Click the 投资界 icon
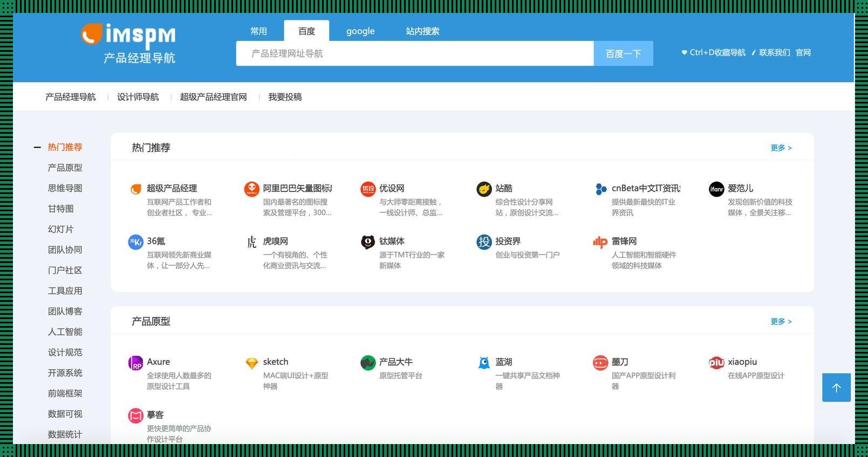 tap(484, 242)
